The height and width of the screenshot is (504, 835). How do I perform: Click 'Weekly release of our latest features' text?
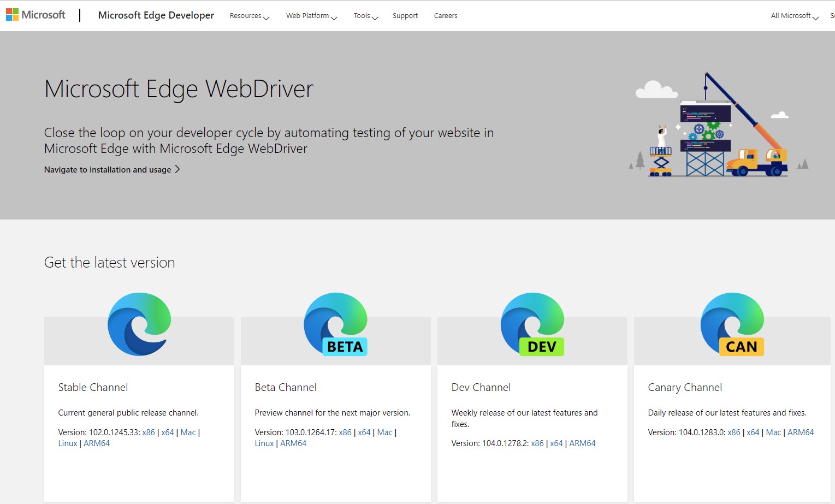click(524, 418)
